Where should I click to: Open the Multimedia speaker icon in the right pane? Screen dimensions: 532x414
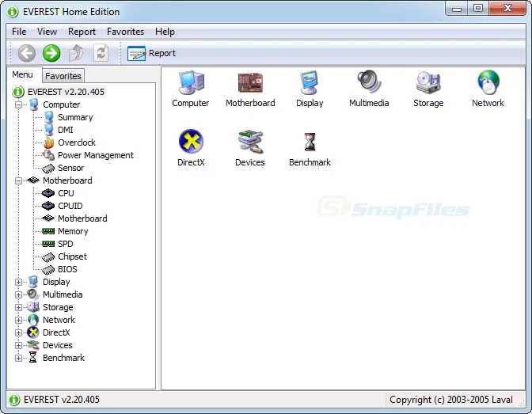[x=369, y=89]
